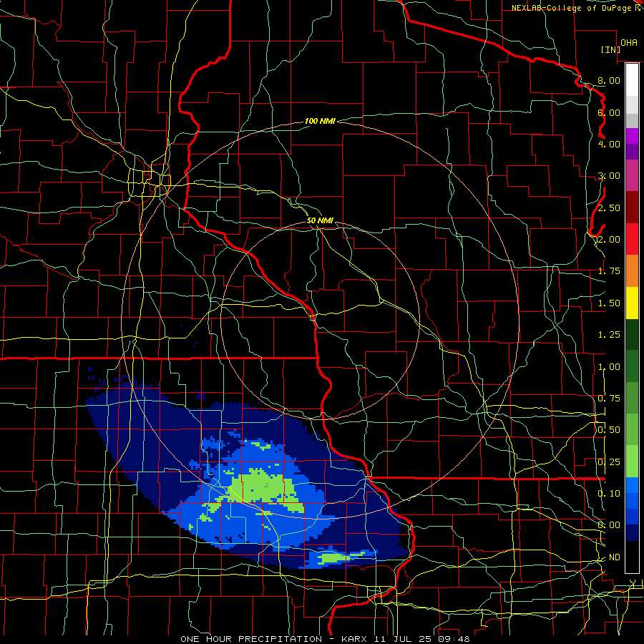644x644 pixels.
Task: Click the bright magenta legend swatch
Action: (632, 136)
